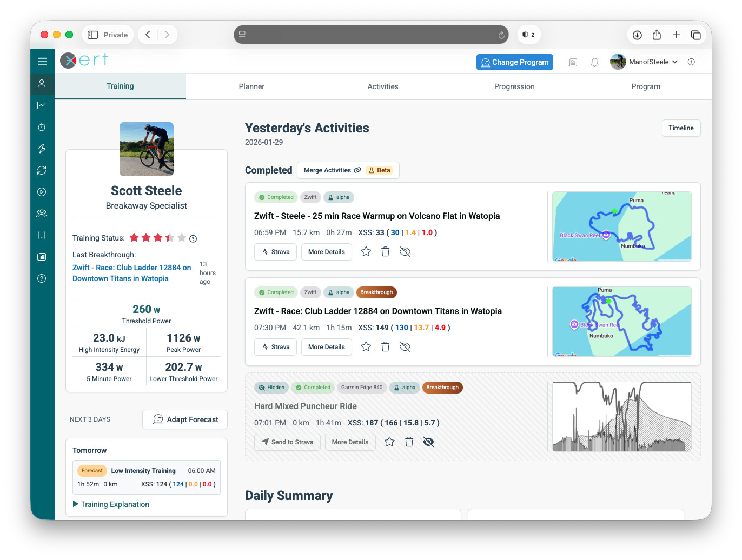Open the Race Warmup route map thumbnail
The image size is (742, 560).
coord(621,226)
